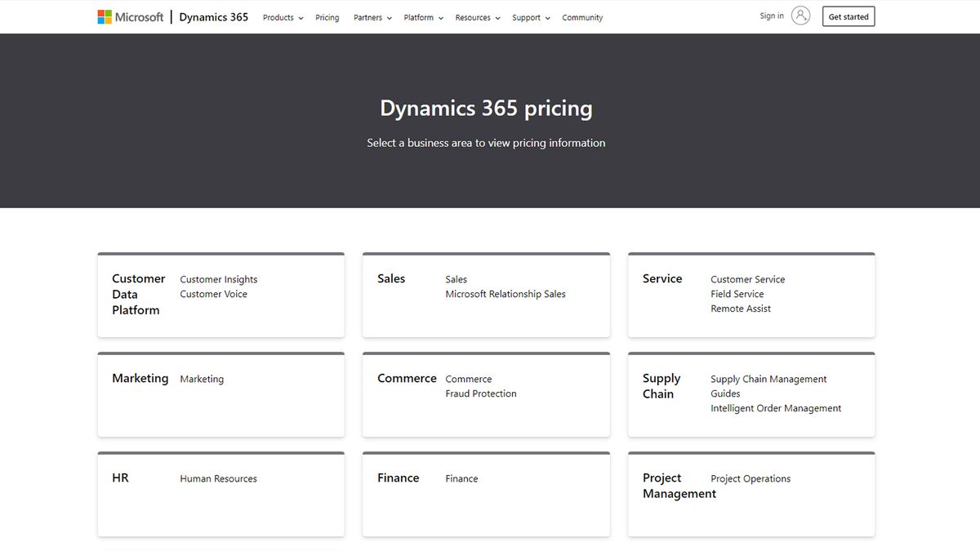The image size is (980, 551).
Task: Expand the Support dropdown menu
Action: [531, 18]
